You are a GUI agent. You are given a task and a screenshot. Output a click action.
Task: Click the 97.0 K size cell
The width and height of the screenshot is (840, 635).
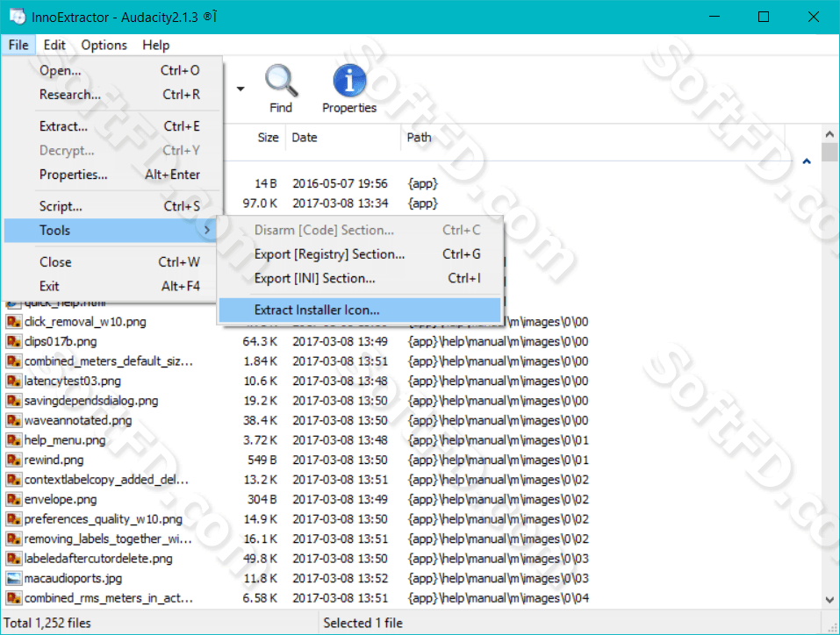click(260, 203)
